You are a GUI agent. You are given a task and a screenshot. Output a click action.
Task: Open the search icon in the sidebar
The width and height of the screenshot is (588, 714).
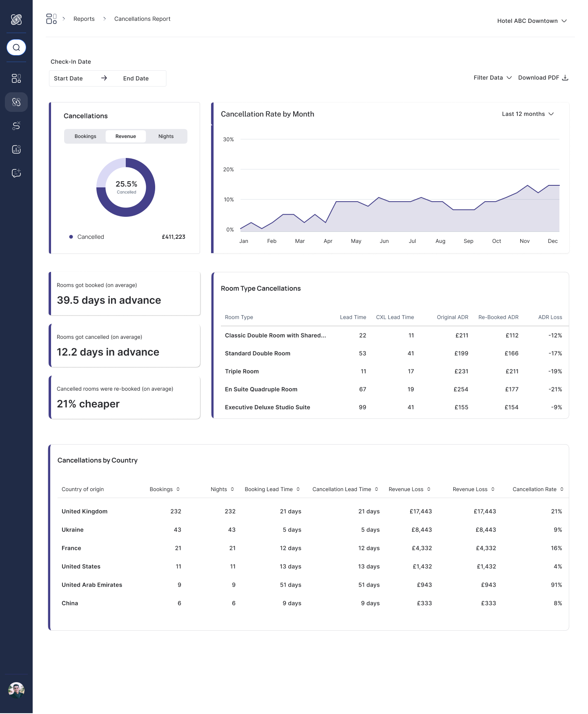(x=16, y=47)
